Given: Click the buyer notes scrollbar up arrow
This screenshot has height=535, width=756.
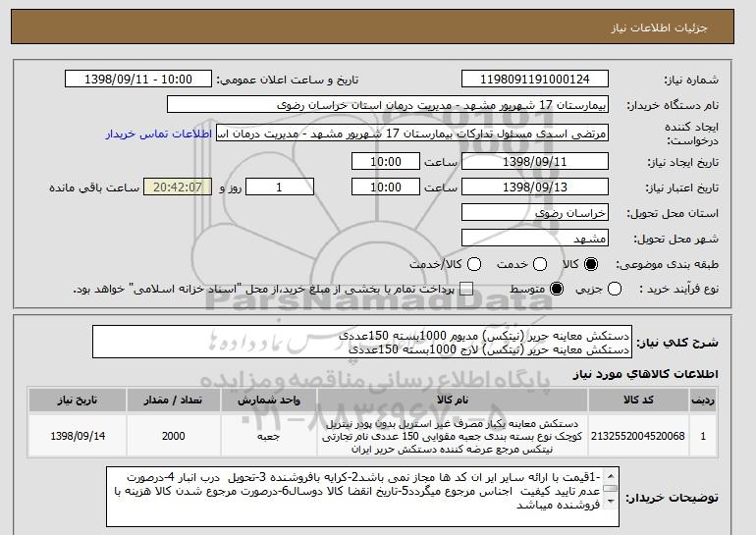Looking at the screenshot, I should pyautogui.click(x=611, y=477).
